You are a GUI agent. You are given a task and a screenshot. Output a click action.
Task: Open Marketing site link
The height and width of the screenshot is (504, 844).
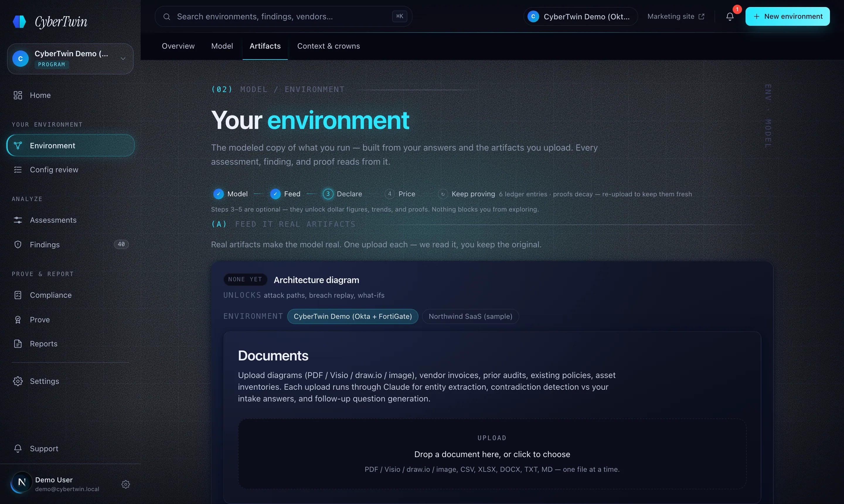[x=676, y=17]
